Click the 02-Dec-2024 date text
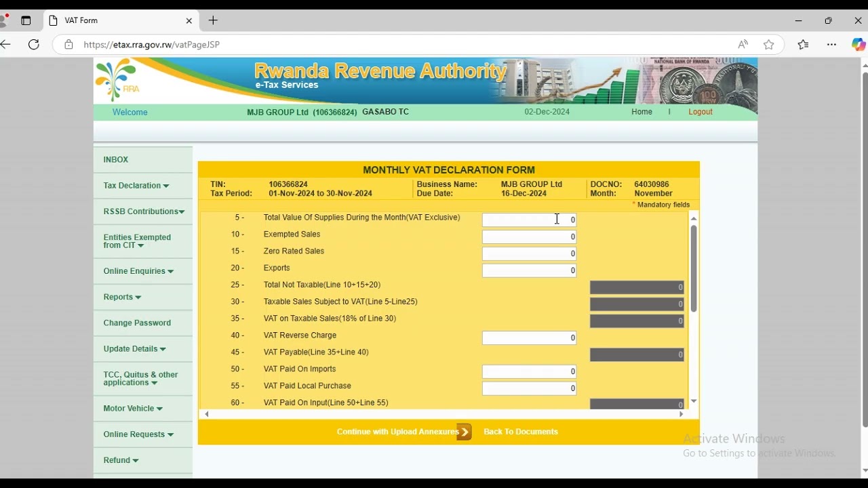The height and width of the screenshot is (488, 868). 547,112
